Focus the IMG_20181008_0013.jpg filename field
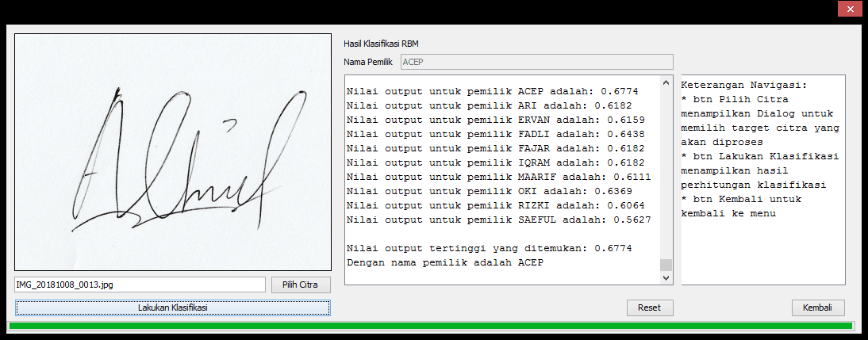This screenshot has width=868, height=340. [140, 284]
